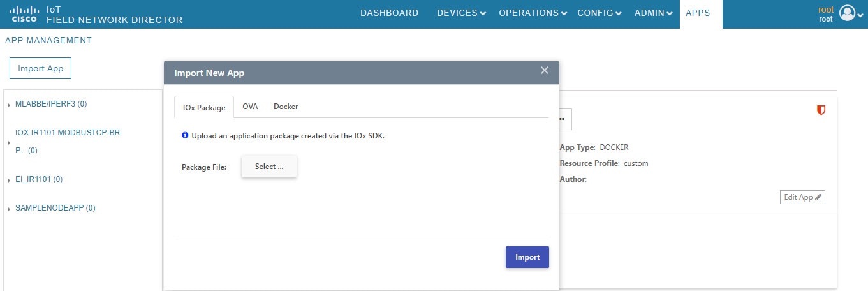Viewport: 868px width, 291px height.
Task: Click the App Type DOCKER text
Action: (594, 147)
